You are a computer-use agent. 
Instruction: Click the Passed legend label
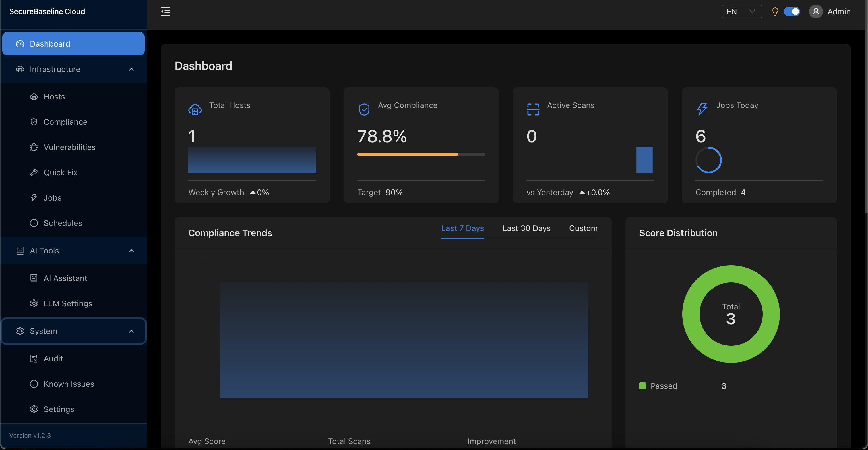pos(664,386)
